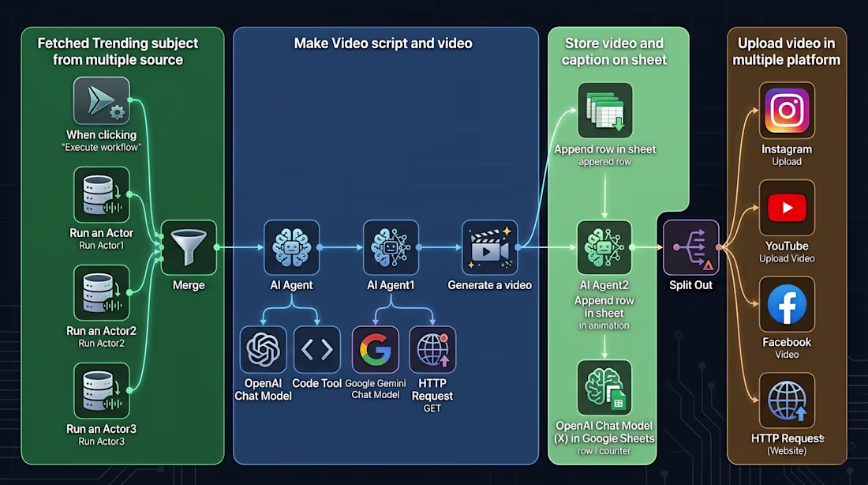The width and height of the screenshot is (868, 485).
Task: Open the Run an Actor3 database node
Action: (x=101, y=391)
